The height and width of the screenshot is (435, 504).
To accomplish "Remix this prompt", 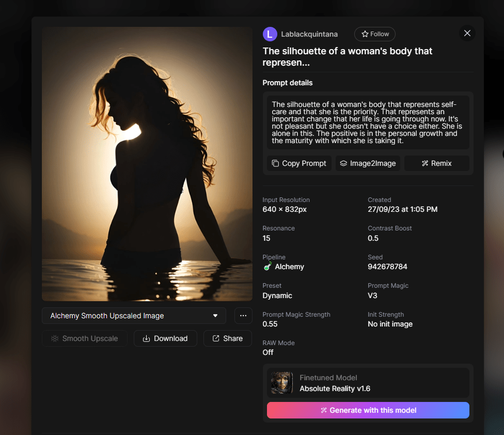I will click(x=436, y=163).
